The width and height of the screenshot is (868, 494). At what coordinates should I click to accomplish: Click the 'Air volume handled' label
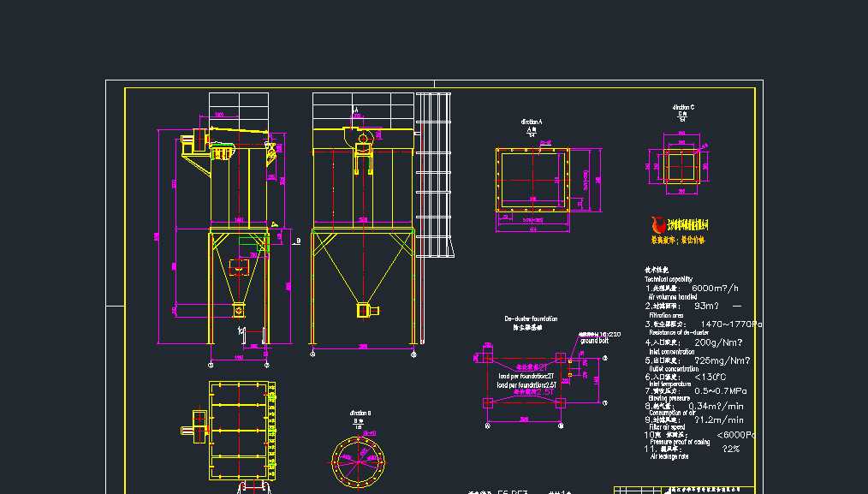(x=673, y=297)
